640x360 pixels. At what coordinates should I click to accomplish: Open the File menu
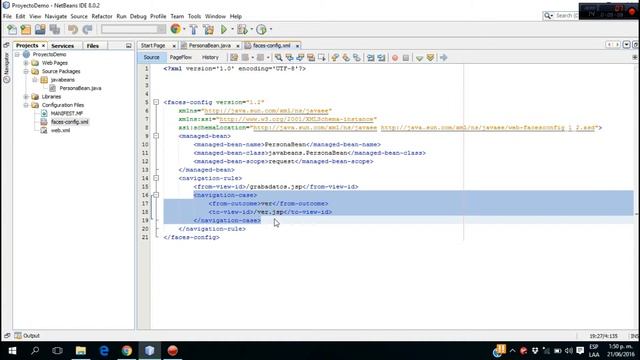tap(7, 16)
